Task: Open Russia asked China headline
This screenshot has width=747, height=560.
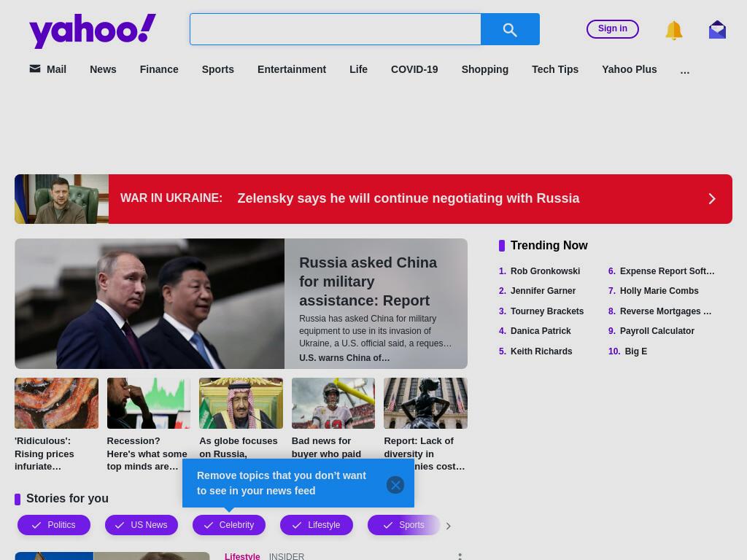Action: 368,281
